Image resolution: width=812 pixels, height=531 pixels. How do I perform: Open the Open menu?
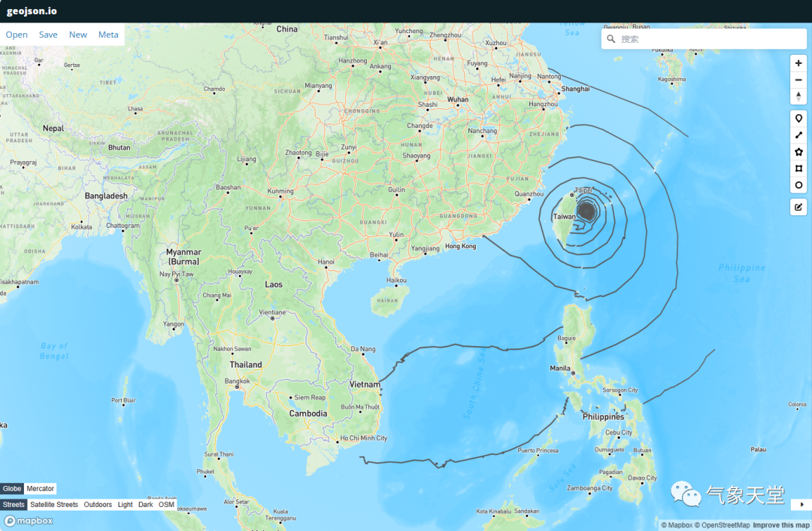point(17,35)
